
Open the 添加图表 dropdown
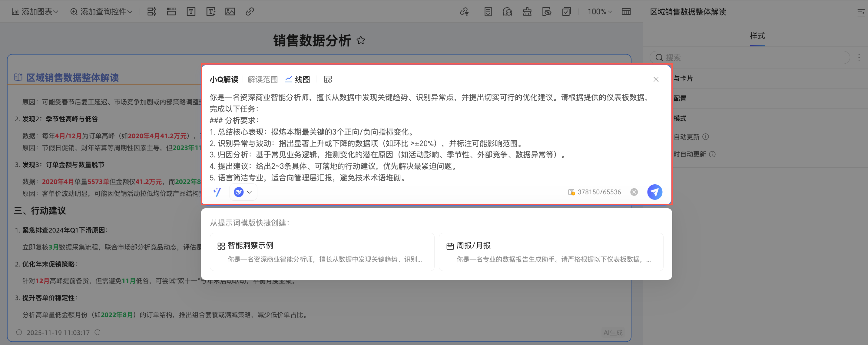click(x=35, y=12)
